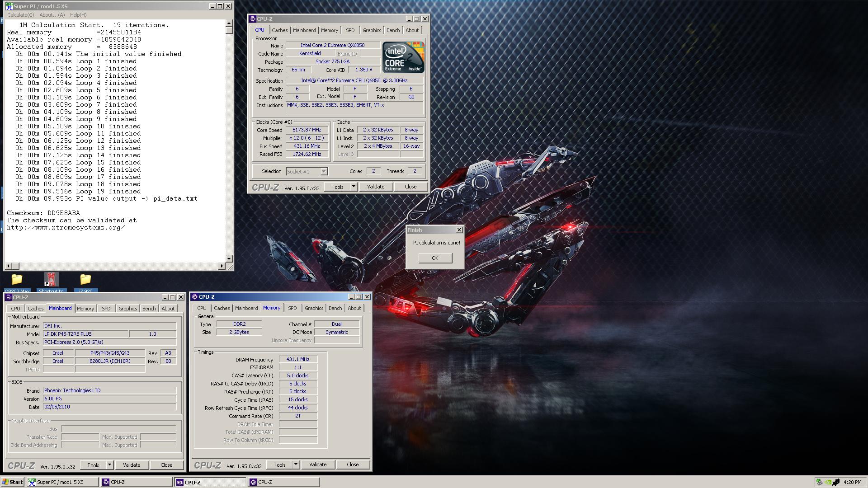
Task: Open the NVIDIA tray icon
Action: (x=828, y=482)
